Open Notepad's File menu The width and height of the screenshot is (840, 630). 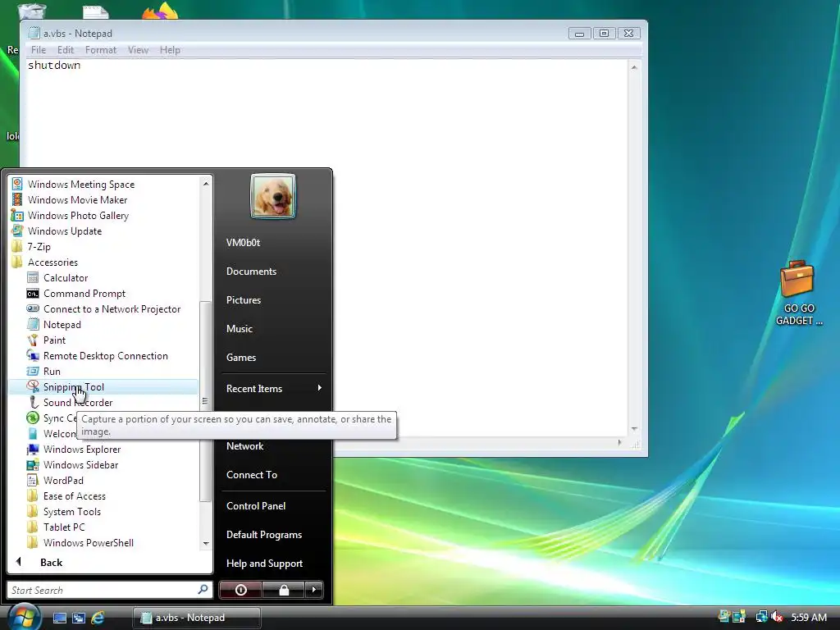tap(39, 50)
